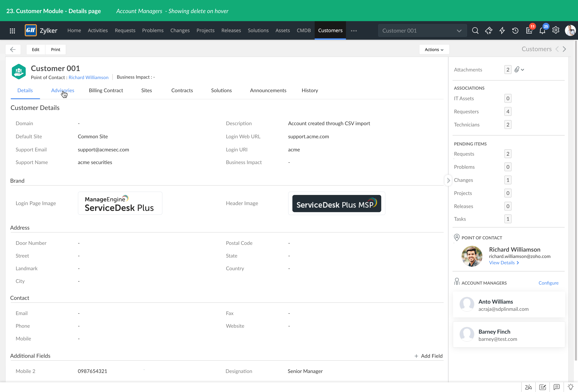Click the Customer 001 hexagon icon

[x=19, y=72]
